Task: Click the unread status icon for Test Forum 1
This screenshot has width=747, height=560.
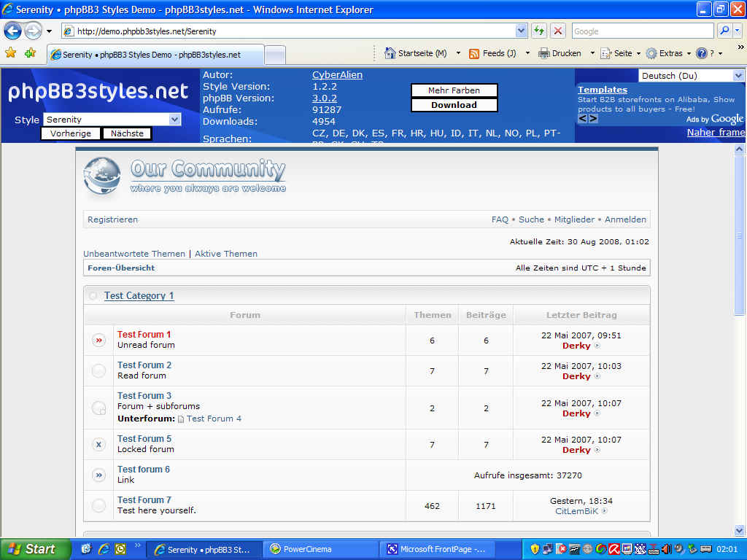Action: point(98,341)
